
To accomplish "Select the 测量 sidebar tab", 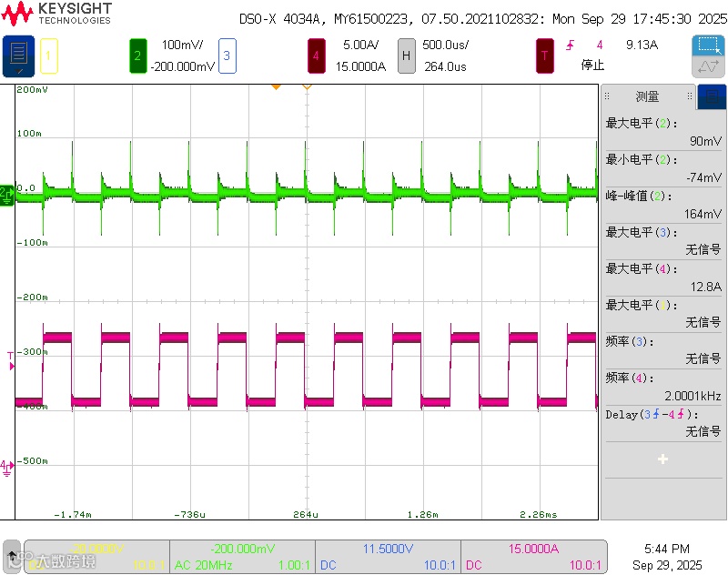I will coord(647,96).
